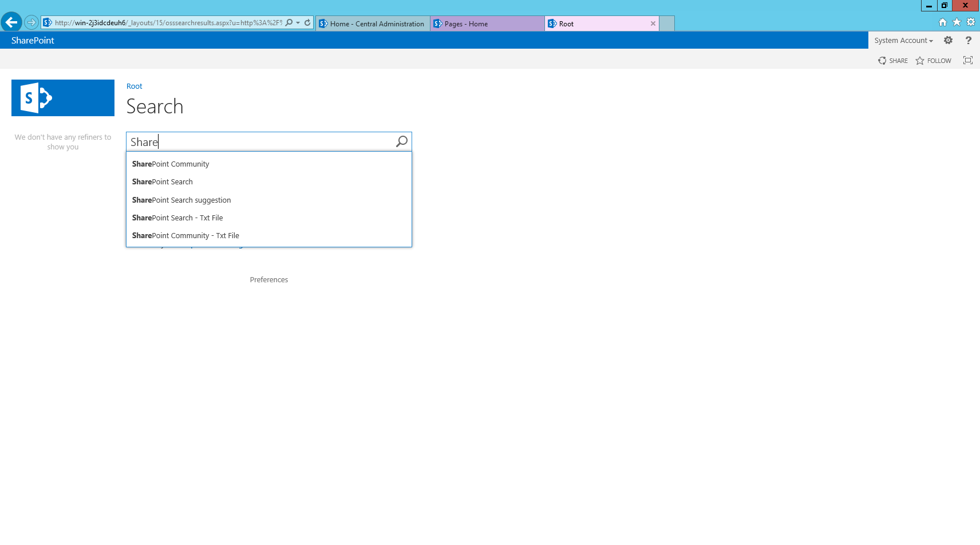
Task: Open the Root breadcrumb link
Action: pyautogui.click(x=134, y=86)
